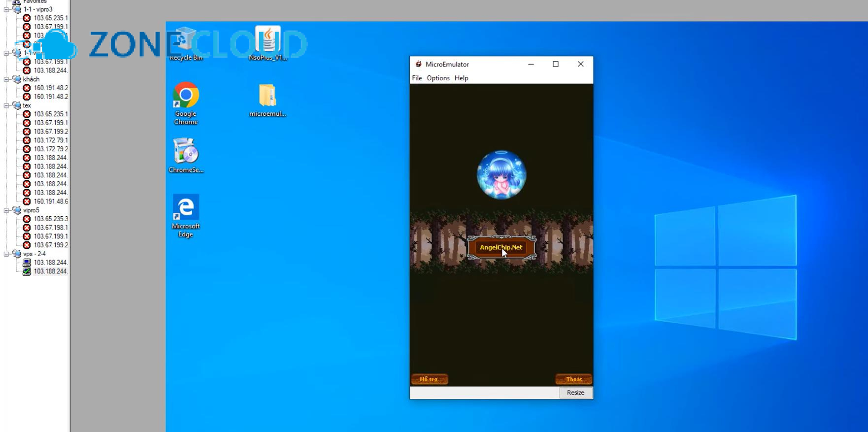The height and width of the screenshot is (432, 868).
Task: Click red X icon beside 103.65.235.3
Action: [27, 219]
